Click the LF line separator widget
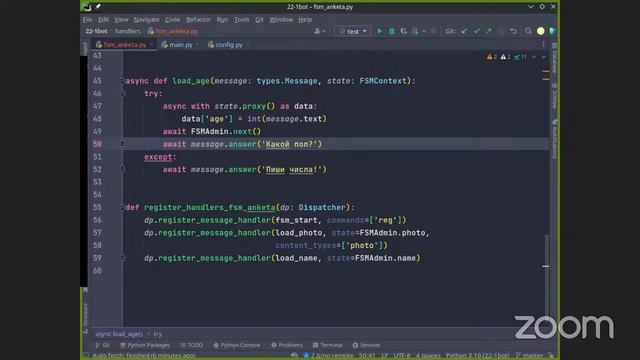The image size is (640, 360). point(384,356)
